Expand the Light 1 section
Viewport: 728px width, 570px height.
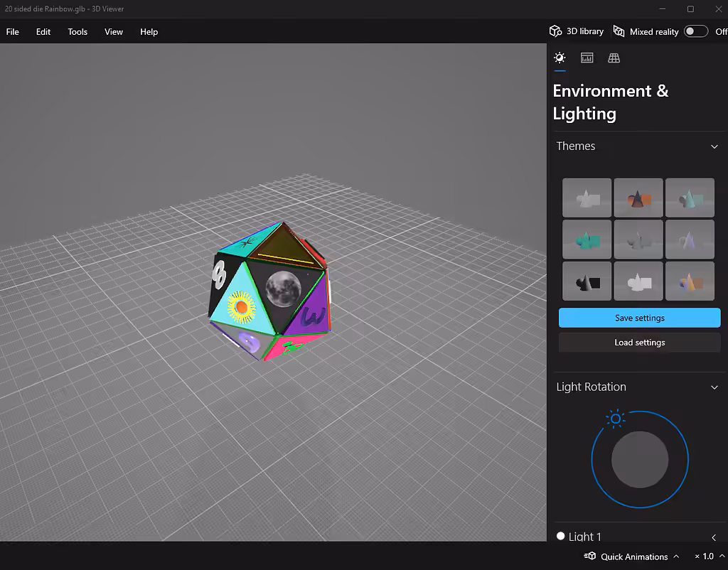[714, 537]
